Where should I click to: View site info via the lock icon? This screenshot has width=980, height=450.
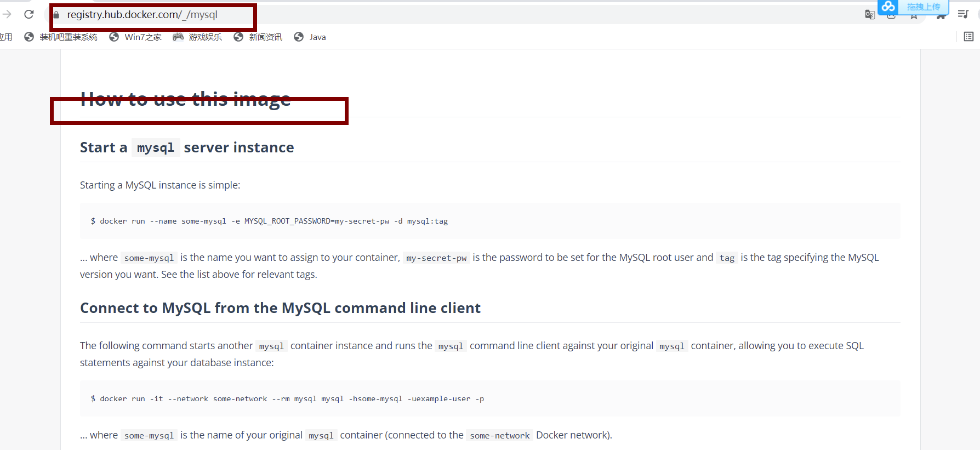(56, 15)
